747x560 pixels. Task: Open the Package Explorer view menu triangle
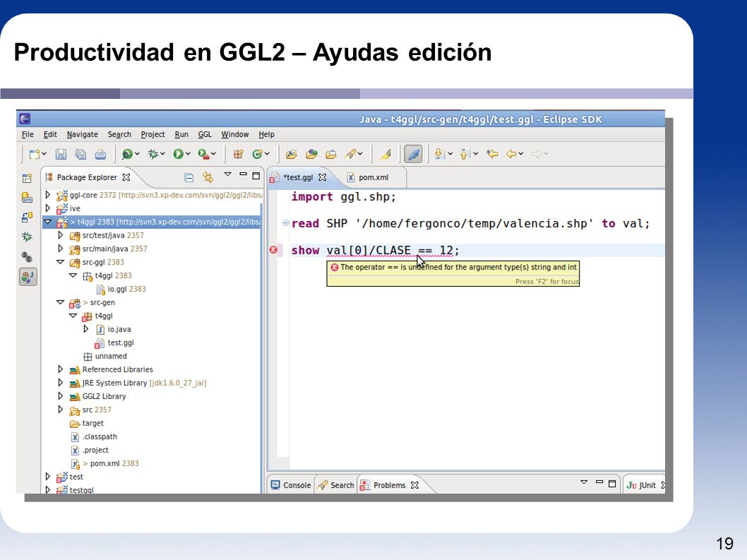click(228, 174)
